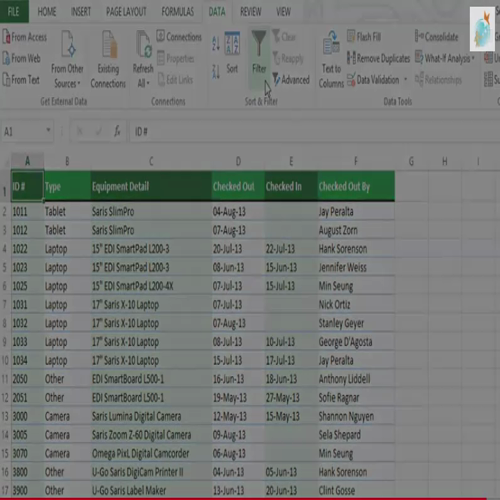This screenshot has width=500, height=500.
Task: Switch to the INSERT tab
Action: (81, 12)
